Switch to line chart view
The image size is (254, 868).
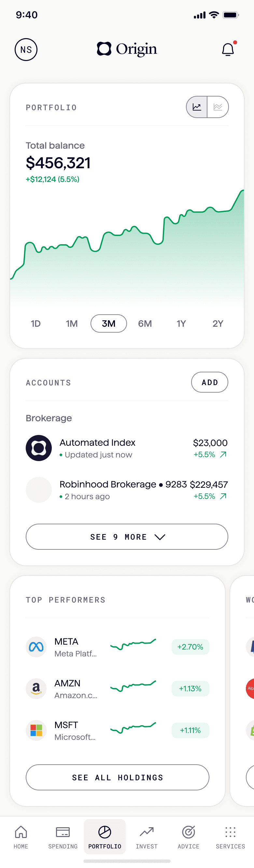(x=197, y=107)
